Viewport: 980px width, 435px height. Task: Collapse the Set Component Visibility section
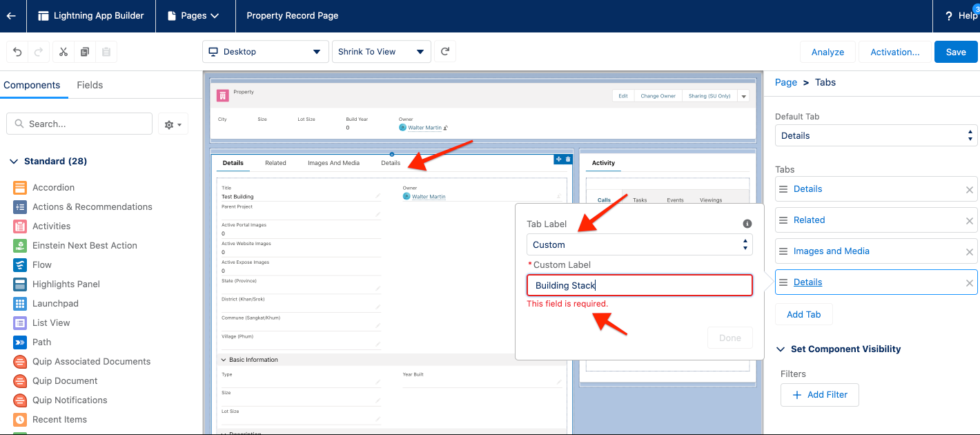781,349
